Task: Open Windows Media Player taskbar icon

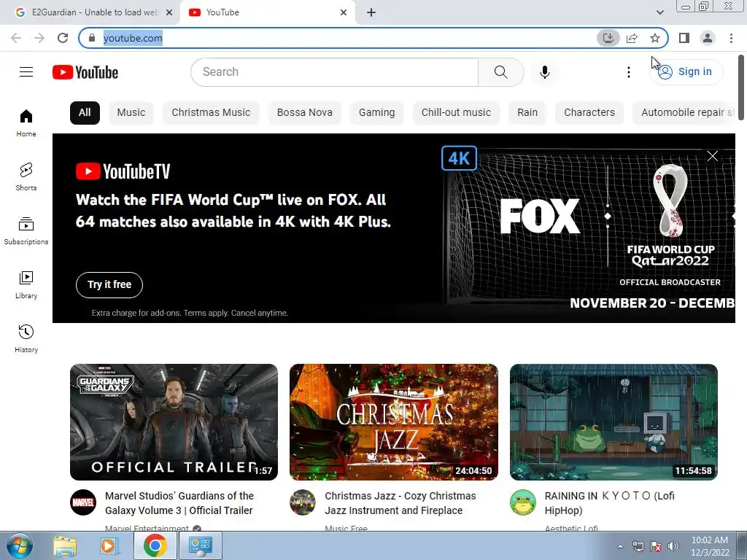Action: pyautogui.click(x=109, y=545)
